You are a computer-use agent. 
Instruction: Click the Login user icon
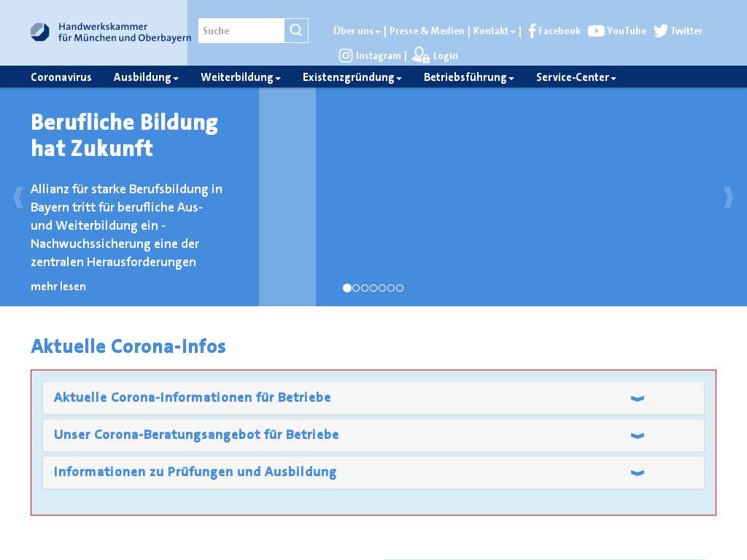coord(420,55)
